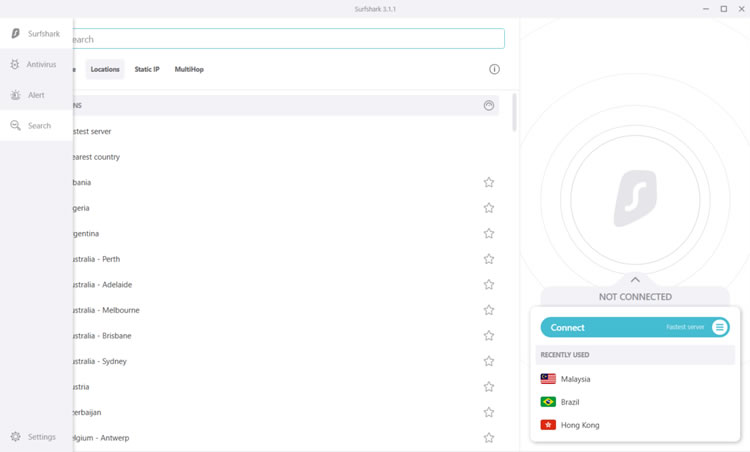Click the Malaysia flag icon

pos(548,379)
